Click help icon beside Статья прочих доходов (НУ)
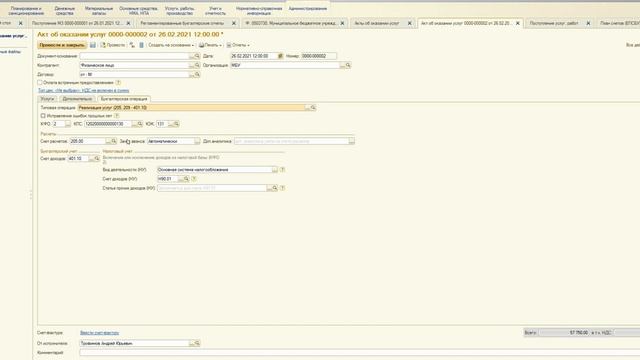The image size is (640, 360). tap(282, 188)
